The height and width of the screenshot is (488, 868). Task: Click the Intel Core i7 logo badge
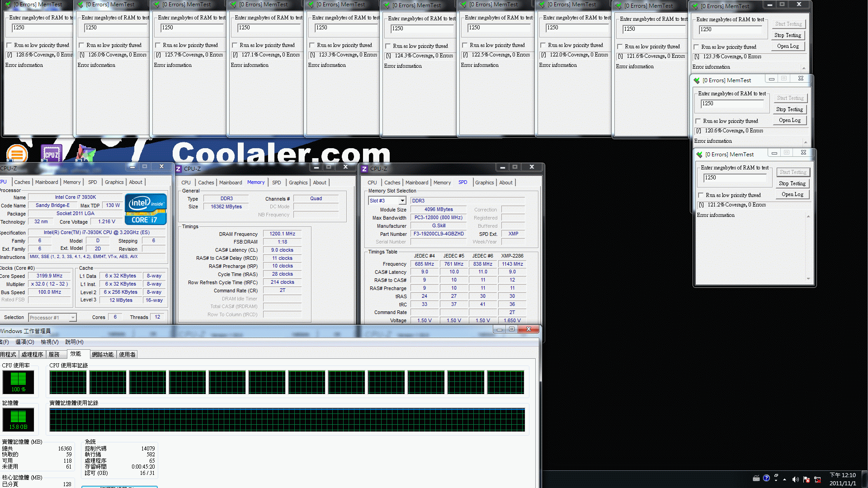pyautogui.click(x=146, y=209)
